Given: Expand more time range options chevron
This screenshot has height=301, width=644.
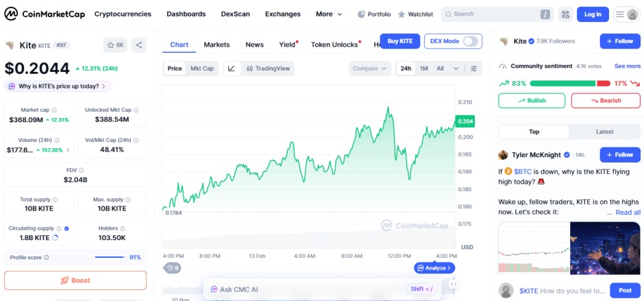Looking at the screenshot, I should pyautogui.click(x=456, y=69).
